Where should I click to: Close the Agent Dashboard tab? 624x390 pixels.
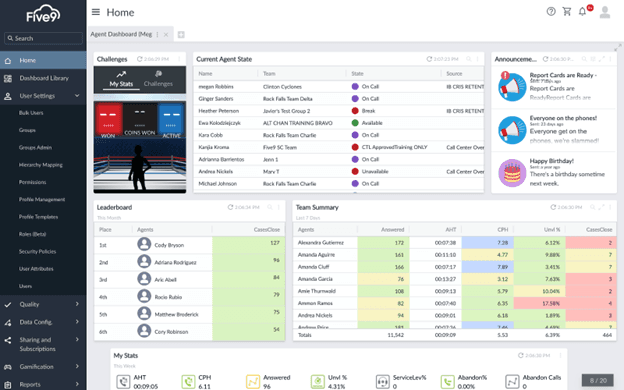[x=166, y=35]
